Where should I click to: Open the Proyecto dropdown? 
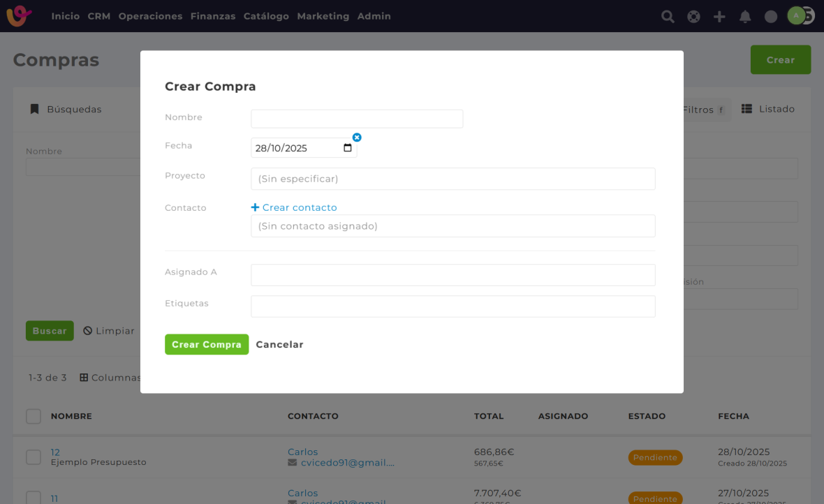click(453, 179)
